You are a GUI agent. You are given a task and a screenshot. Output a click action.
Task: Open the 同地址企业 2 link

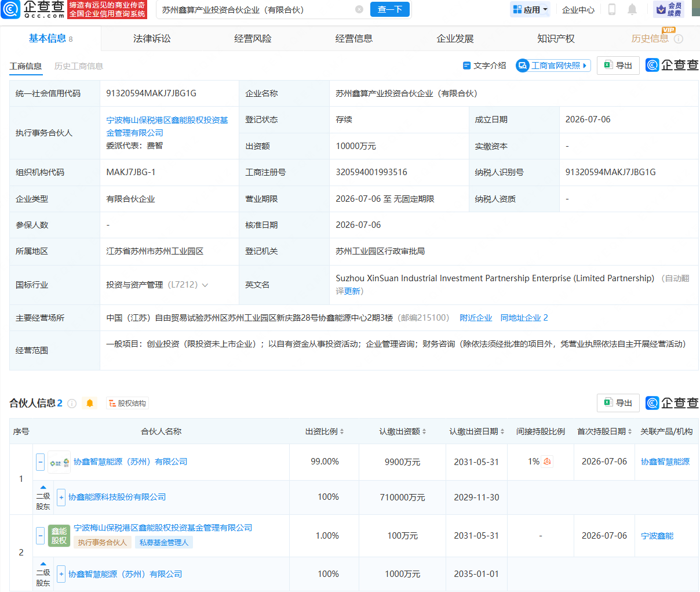coord(524,318)
